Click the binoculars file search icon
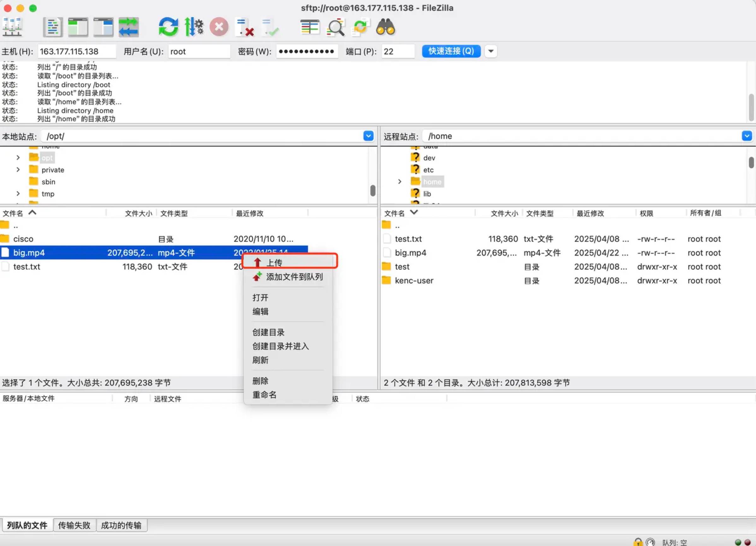 coord(386,27)
